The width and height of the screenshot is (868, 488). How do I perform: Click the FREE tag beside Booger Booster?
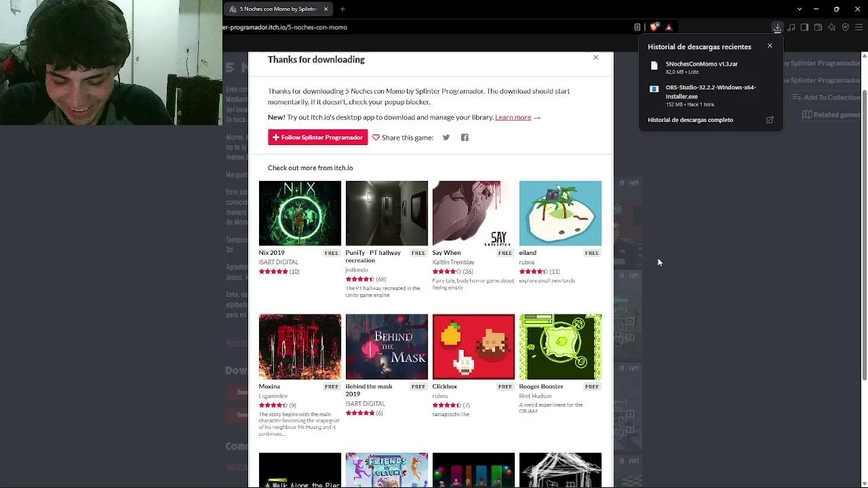tap(592, 386)
